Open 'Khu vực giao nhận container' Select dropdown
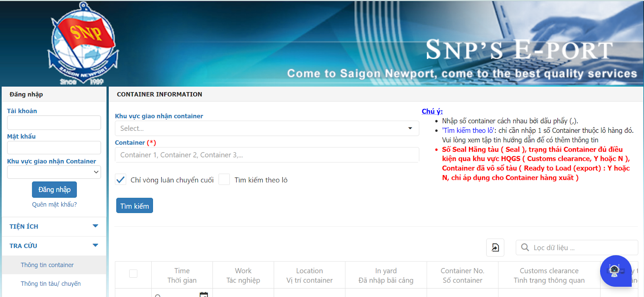This screenshot has height=297, width=644. pos(267,128)
